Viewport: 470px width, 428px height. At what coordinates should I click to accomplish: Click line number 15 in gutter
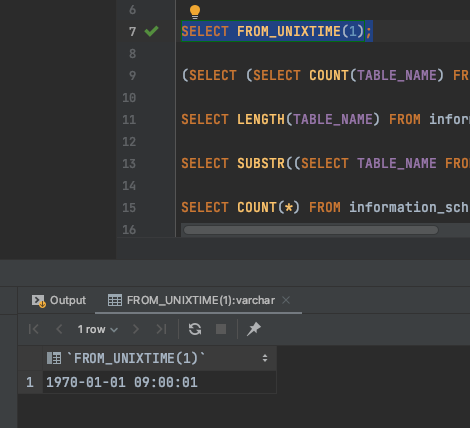click(x=129, y=208)
